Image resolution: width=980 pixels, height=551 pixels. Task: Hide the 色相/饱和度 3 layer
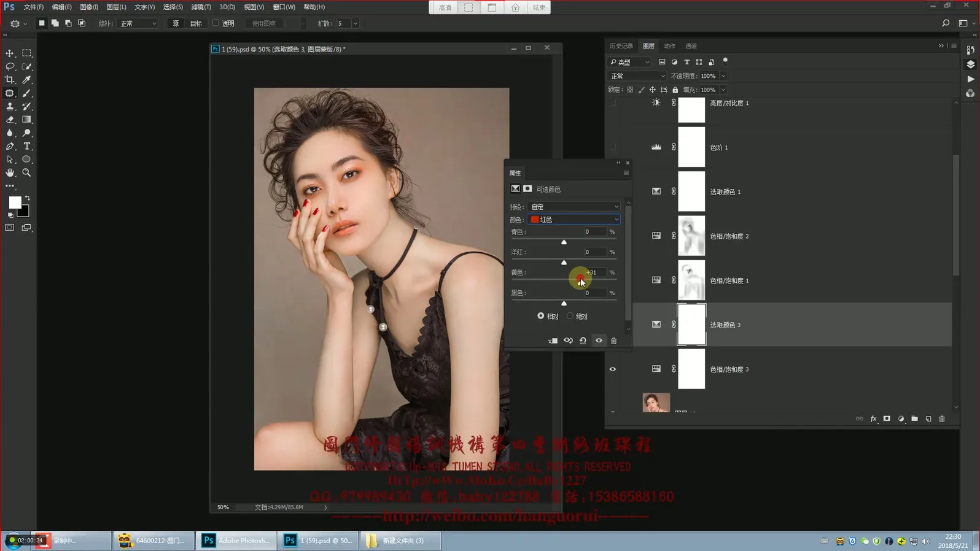click(x=612, y=369)
